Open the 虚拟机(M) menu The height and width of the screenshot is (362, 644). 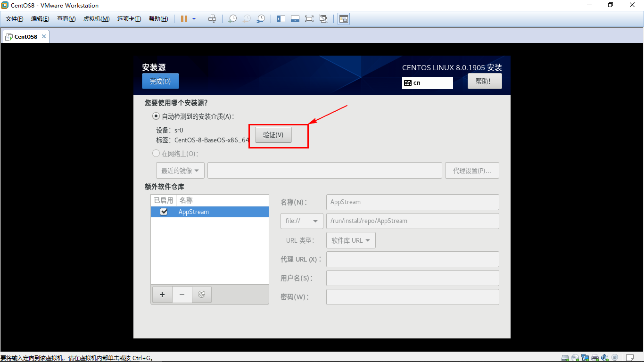coord(96,19)
